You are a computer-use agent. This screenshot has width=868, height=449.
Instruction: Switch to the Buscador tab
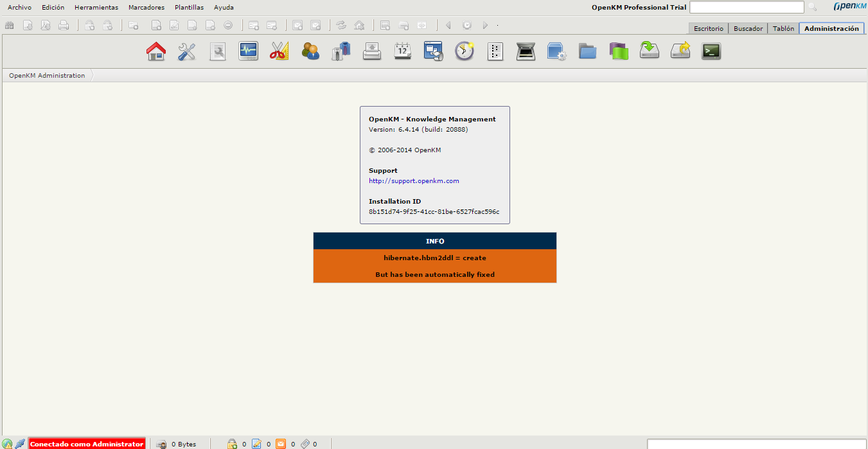748,28
